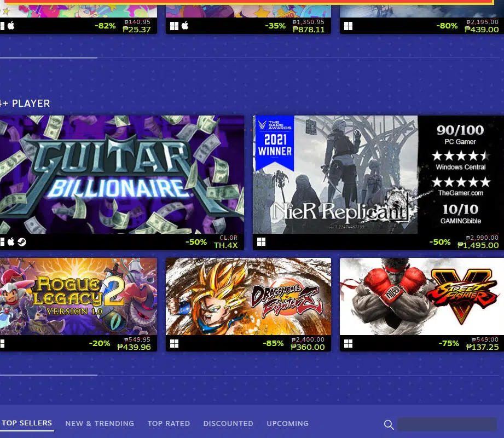Click the -35% discount badge
Screen dimensions: 504x438
[x=275, y=26]
